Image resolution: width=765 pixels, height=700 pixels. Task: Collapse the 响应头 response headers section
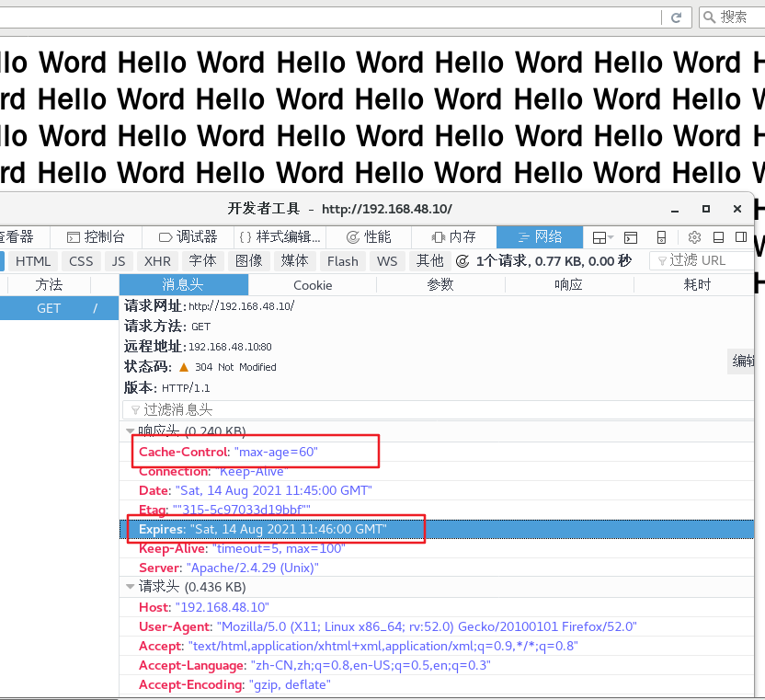(x=130, y=430)
